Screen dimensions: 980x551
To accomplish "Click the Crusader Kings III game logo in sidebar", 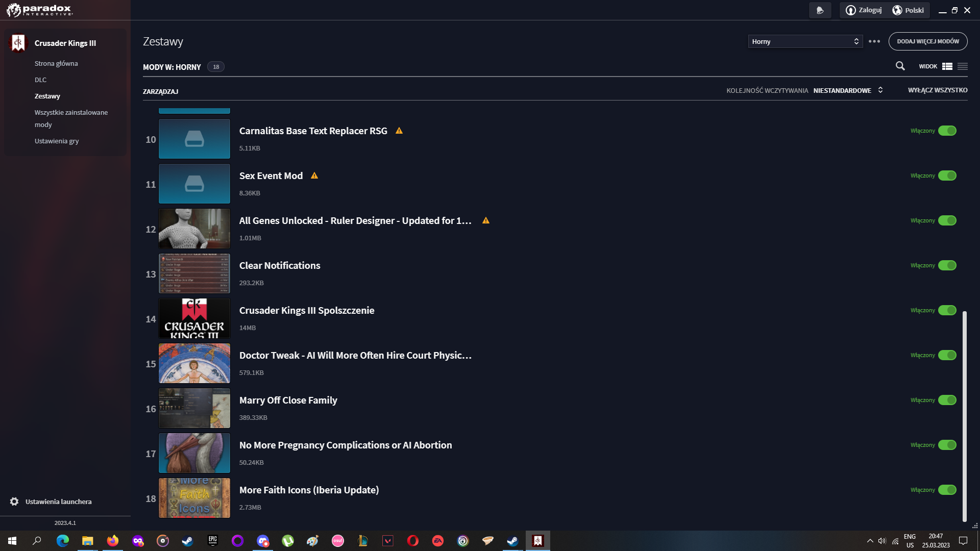I will tap(18, 43).
